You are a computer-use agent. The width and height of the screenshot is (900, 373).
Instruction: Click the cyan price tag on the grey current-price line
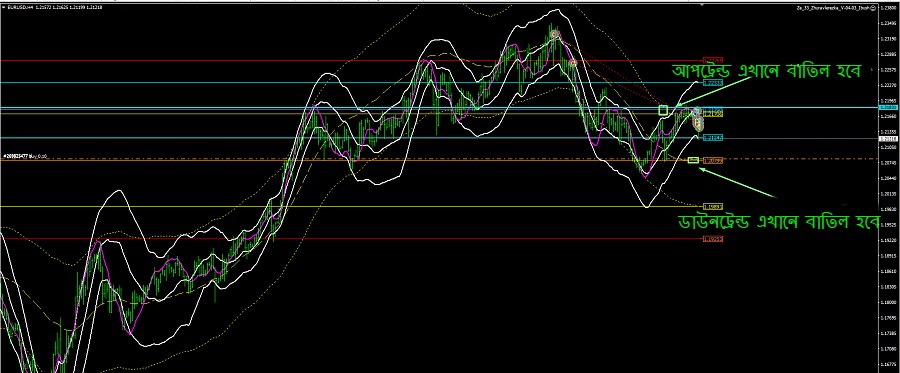(x=713, y=138)
